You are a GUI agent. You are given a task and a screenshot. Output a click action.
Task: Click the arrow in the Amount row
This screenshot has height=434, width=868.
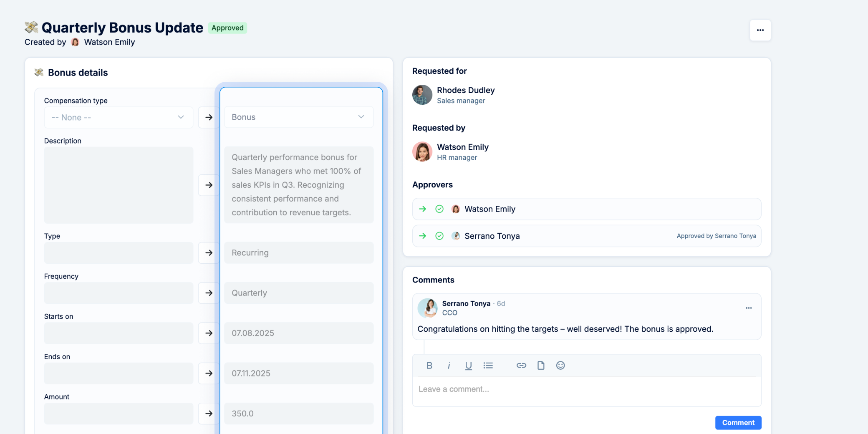pos(209,414)
